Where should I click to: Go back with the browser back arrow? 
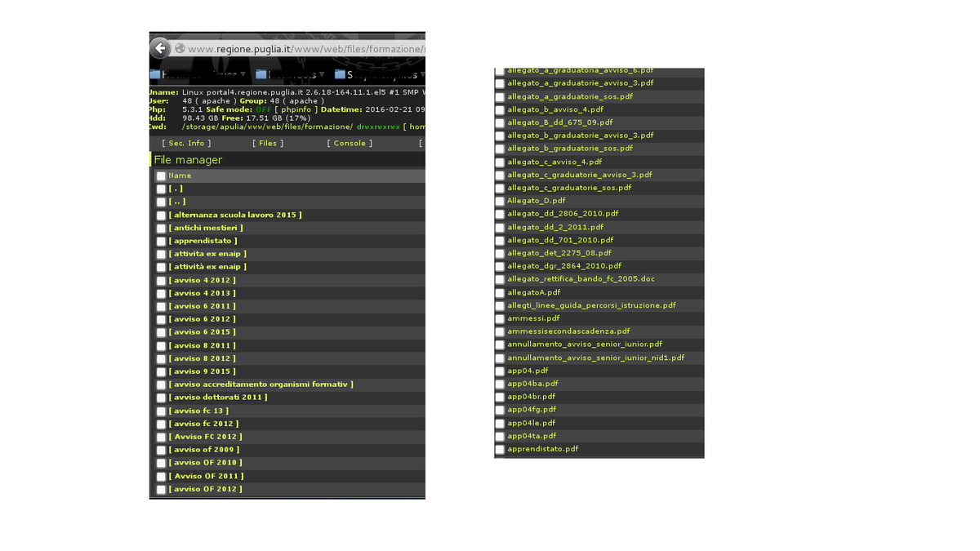point(159,48)
